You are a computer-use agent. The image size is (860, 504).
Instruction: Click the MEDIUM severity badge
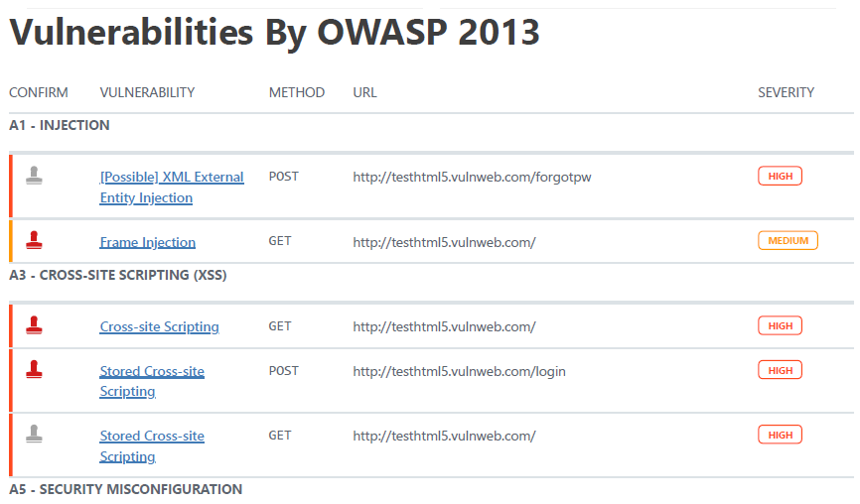pos(788,240)
